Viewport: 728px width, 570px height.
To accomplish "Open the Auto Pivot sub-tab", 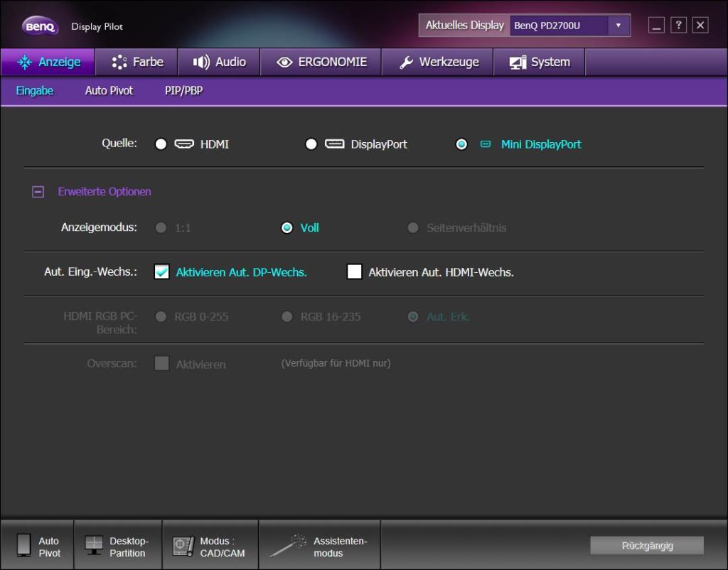I will pyautogui.click(x=109, y=90).
